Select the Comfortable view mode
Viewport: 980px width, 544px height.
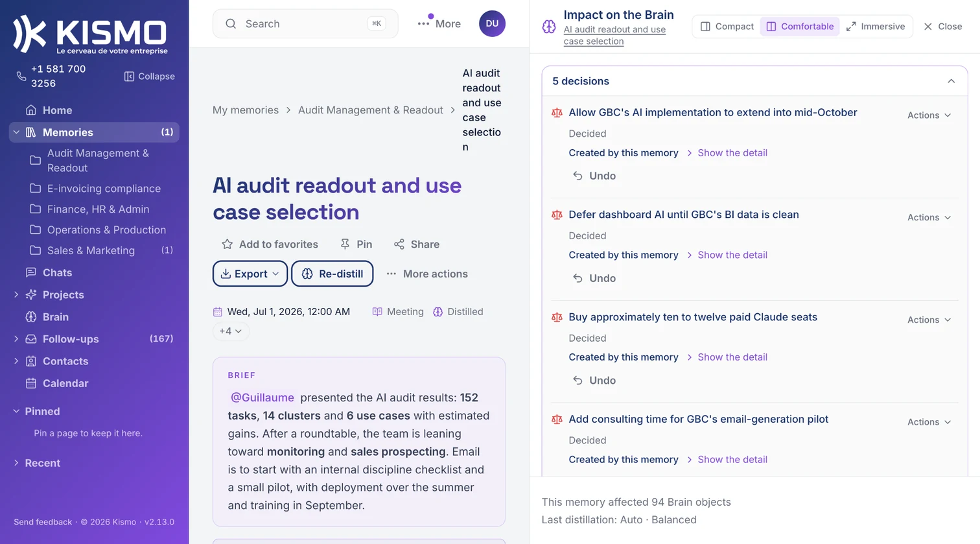tap(800, 27)
